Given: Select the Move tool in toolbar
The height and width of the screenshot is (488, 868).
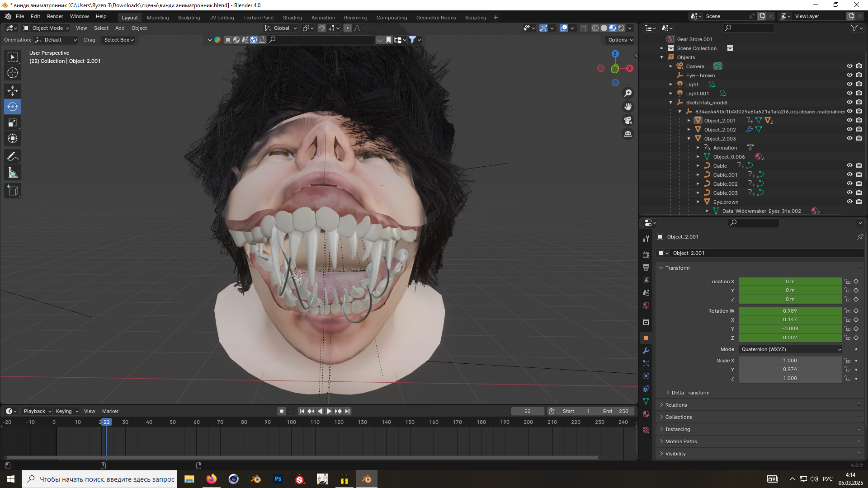Looking at the screenshot, I should [x=13, y=91].
